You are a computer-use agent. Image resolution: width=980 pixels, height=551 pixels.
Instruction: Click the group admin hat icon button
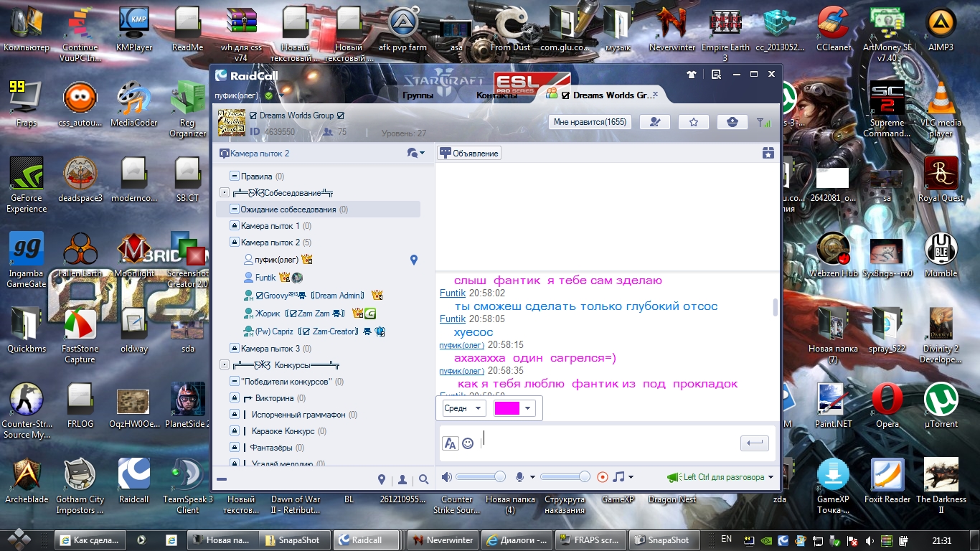pyautogui.click(x=732, y=122)
